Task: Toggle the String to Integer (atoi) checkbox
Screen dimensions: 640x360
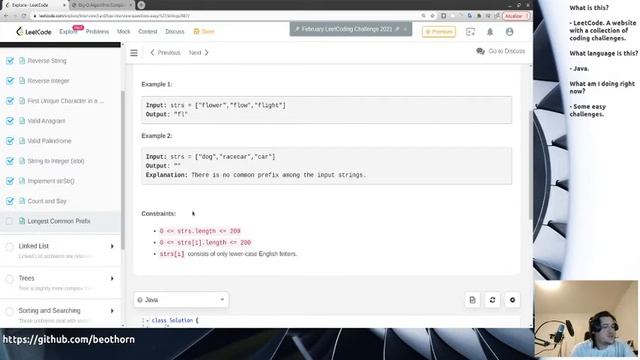Action: pyautogui.click(x=10, y=161)
